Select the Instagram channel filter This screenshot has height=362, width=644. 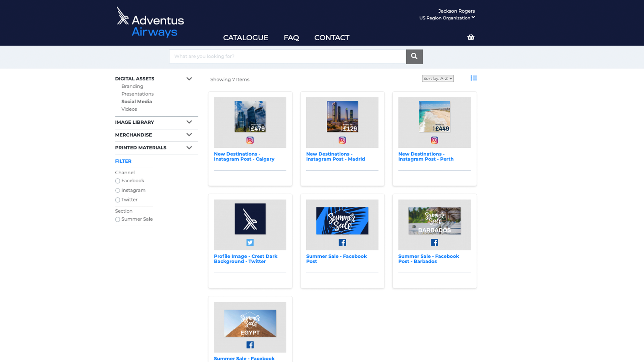(x=117, y=190)
